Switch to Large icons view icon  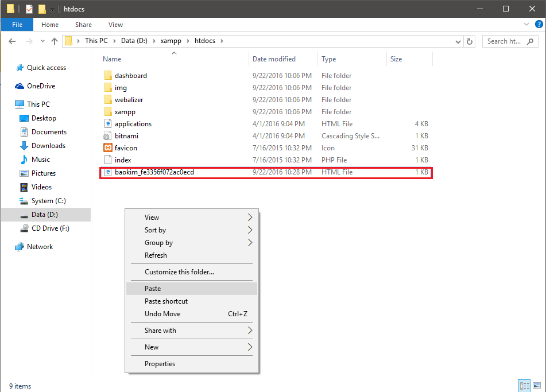click(x=537, y=386)
